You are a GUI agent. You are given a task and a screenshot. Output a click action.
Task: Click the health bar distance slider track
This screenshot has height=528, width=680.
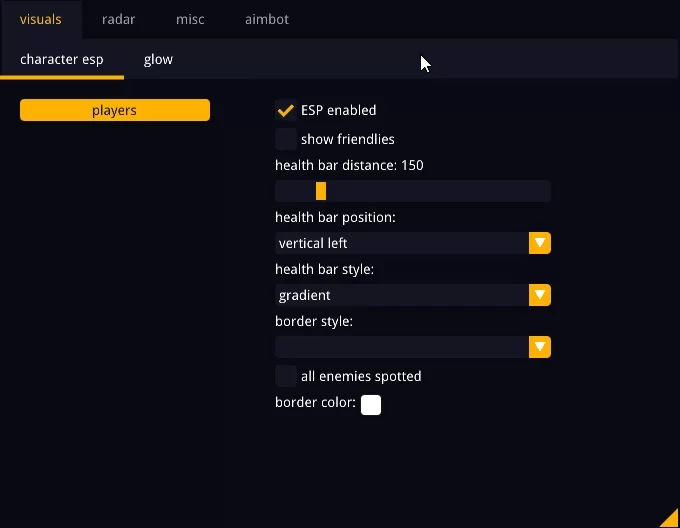(x=440, y=191)
